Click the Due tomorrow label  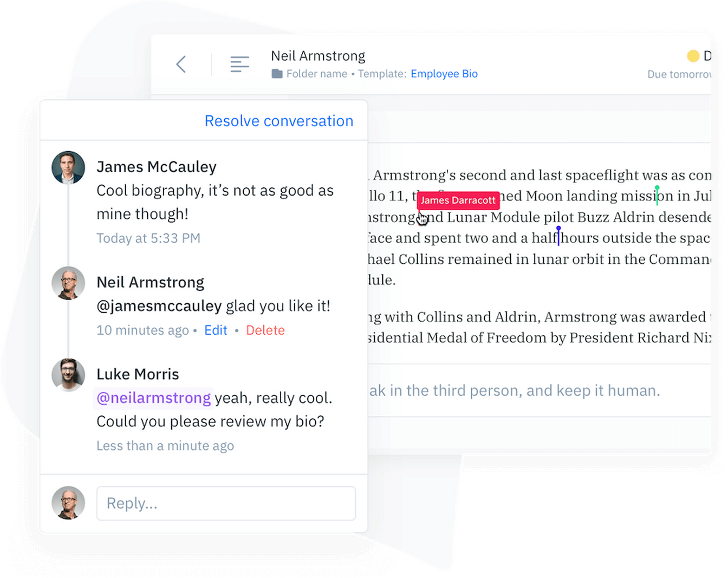coord(679,74)
